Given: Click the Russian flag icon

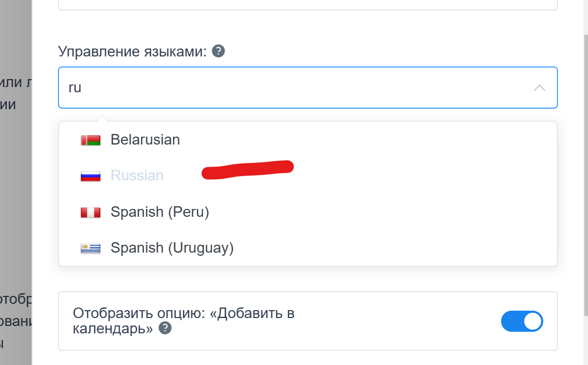Looking at the screenshot, I should [90, 176].
